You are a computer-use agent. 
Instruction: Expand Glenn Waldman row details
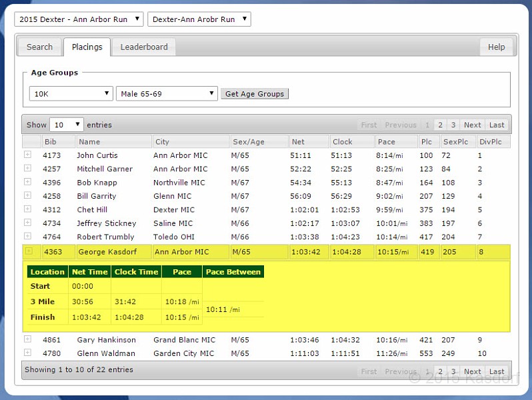point(27,353)
